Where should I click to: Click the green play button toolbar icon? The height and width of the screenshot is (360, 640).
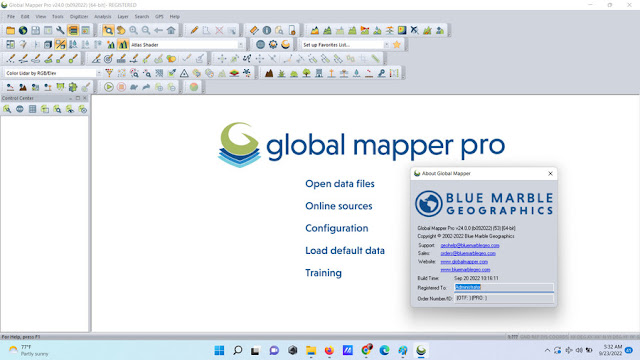(109, 87)
